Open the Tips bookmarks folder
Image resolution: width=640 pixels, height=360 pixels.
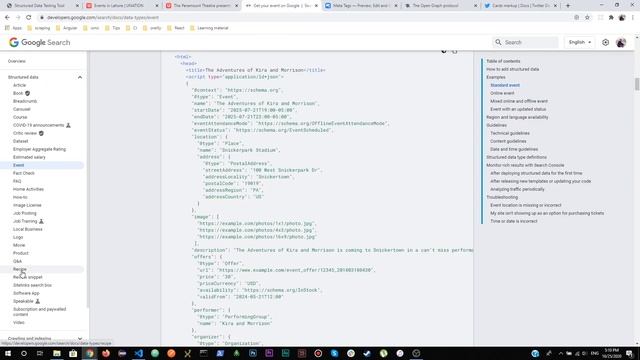click(x=113, y=28)
